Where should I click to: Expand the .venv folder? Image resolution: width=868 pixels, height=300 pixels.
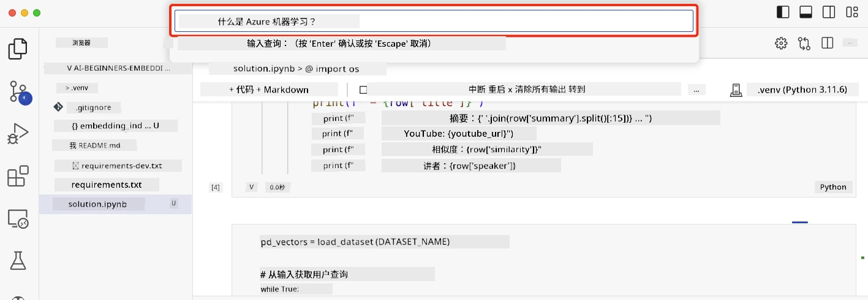coord(77,88)
